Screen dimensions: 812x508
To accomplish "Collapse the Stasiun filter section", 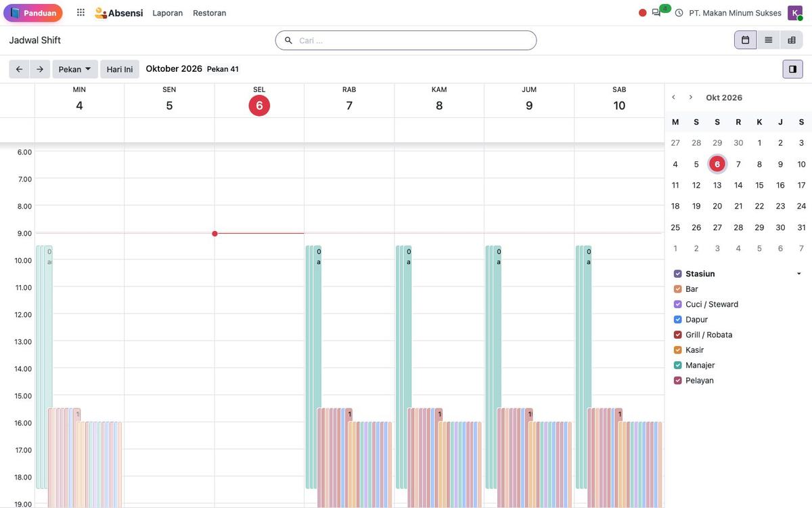I will pyautogui.click(x=799, y=274).
